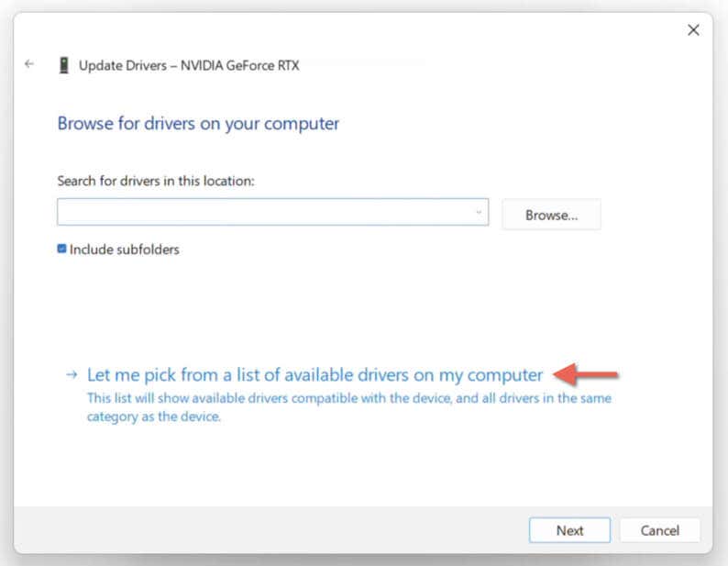Click the arrow icon beside Let me pick
This screenshot has height=566, width=728.
point(72,374)
